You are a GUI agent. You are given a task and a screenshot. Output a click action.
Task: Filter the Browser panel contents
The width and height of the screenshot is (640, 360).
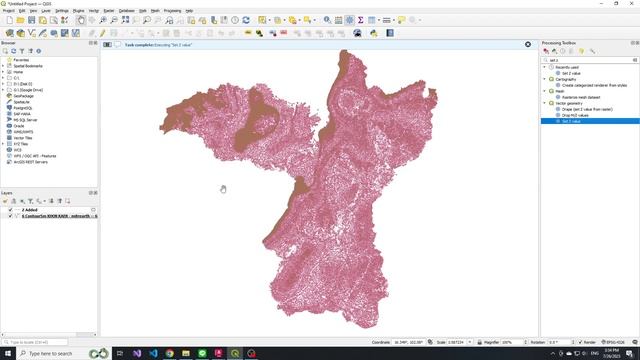tap(22, 51)
